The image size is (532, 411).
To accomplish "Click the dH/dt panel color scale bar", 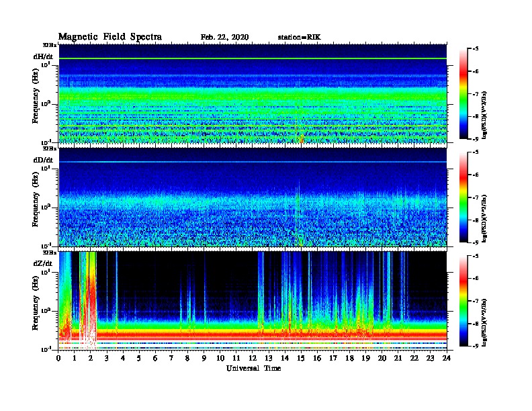I will [x=463, y=94].
